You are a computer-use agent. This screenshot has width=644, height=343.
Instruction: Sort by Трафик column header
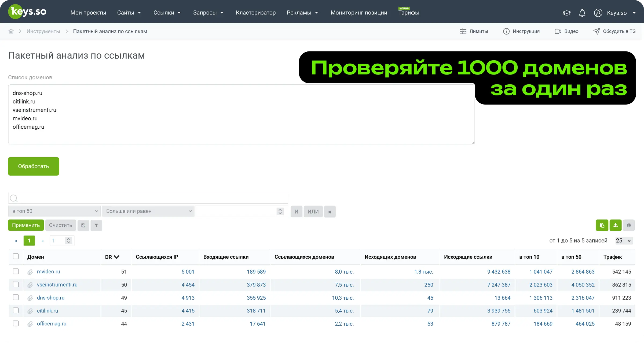click(x=613, y=257)
